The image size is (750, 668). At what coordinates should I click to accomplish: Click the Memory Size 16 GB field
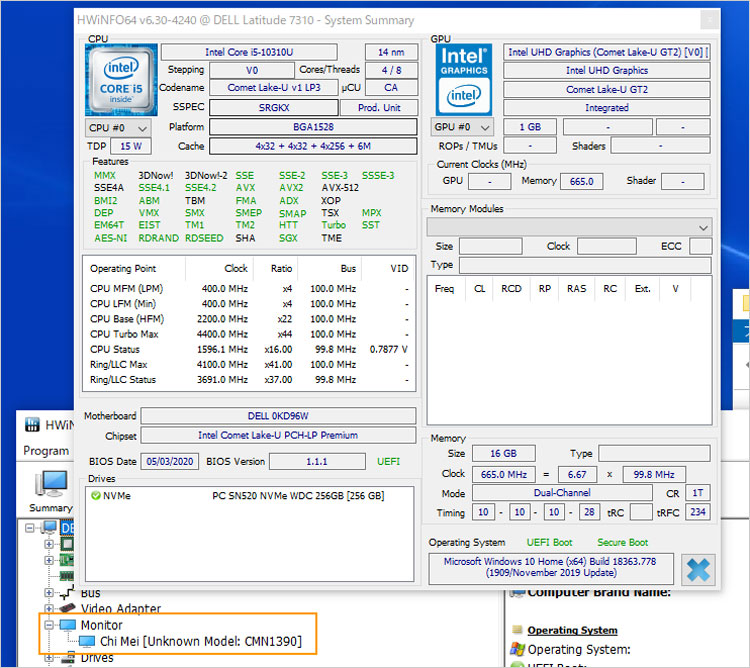click(x=503, y=453)
